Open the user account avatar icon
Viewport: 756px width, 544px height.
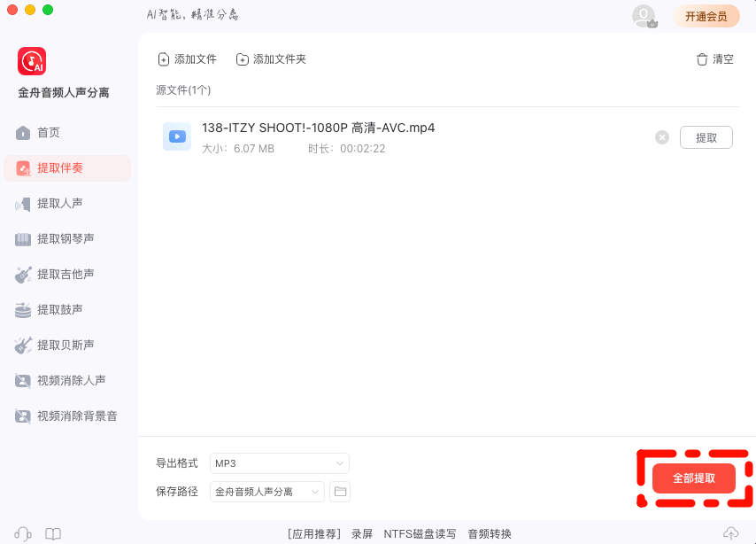click(644, 17)
